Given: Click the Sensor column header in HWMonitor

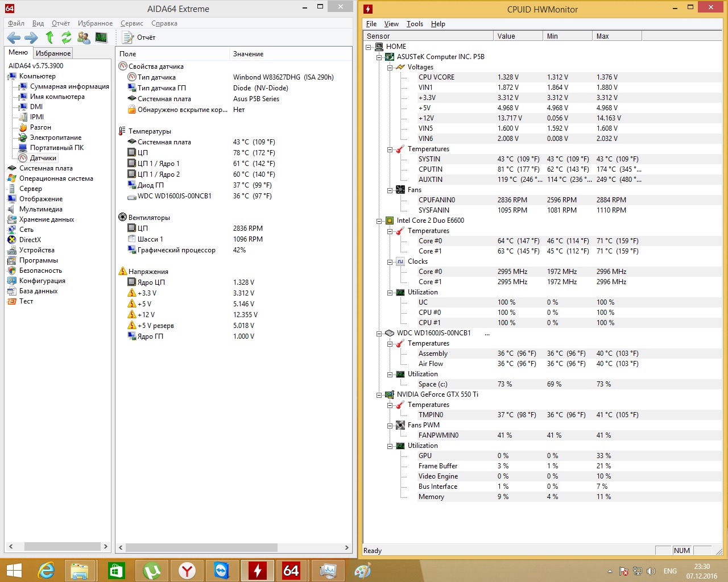Looking at the screenshot, I should point(428,36).
